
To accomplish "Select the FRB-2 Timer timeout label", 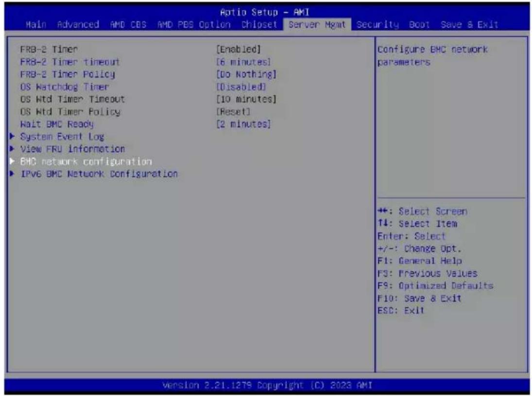I will point(70,62).
